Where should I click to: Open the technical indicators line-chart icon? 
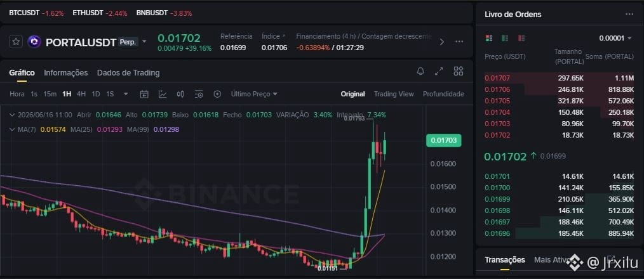click(163, 94)
